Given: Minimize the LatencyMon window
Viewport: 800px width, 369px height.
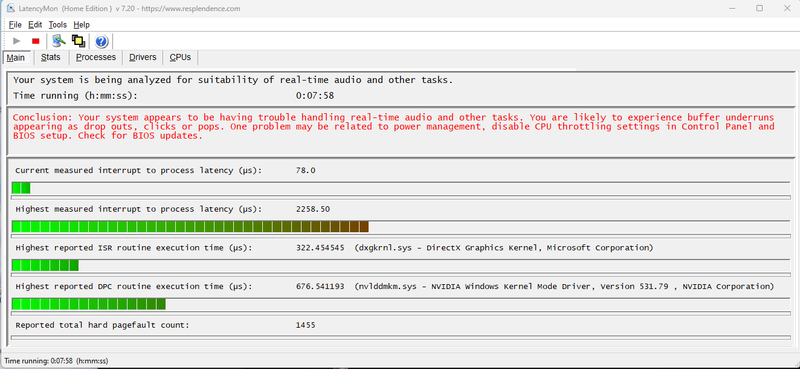Looking at the screenshot, I should [733, 8].
